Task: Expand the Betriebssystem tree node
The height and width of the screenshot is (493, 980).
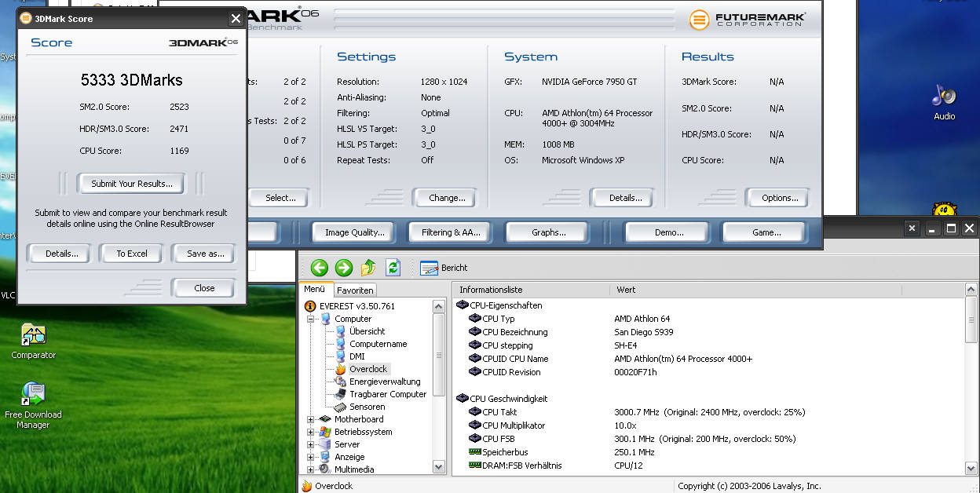Action: 311,432
